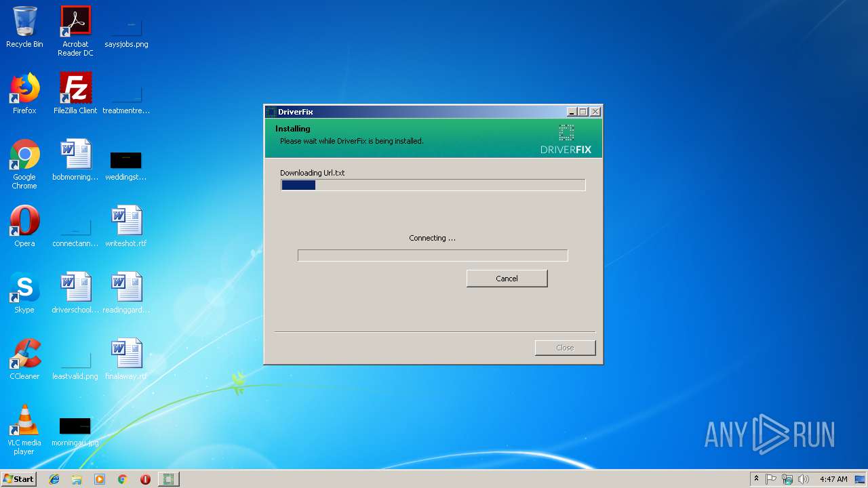868x488 pixels.
Task: Show hidden system tray icons
Action: tap(756, 479)
